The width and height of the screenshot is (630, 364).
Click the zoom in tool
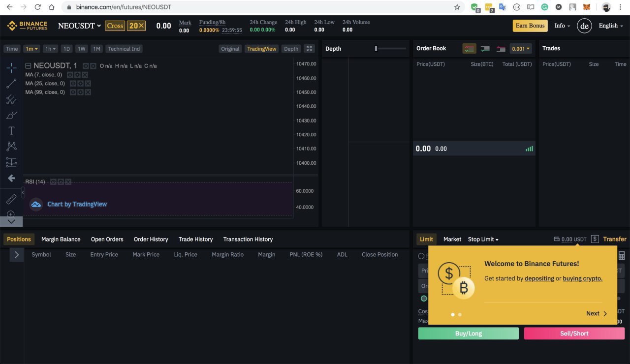(11, 214)
